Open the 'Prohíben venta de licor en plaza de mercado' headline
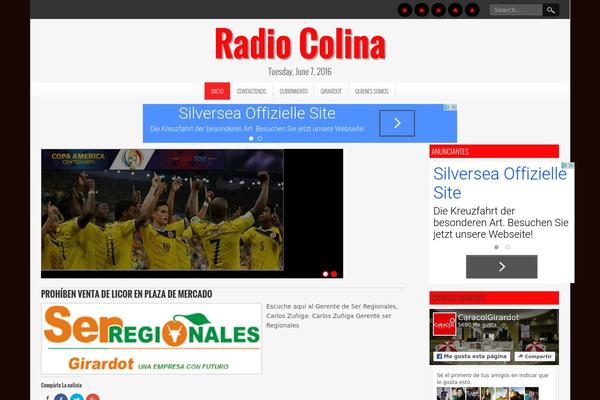This screenshot has height=400, width=600. [x=126, y=294]
